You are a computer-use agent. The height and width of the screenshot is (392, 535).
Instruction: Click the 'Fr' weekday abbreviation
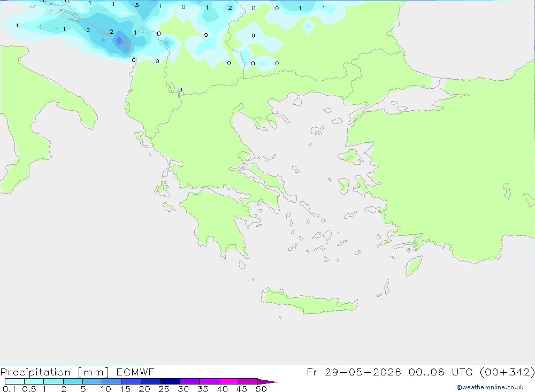point(312,372)
